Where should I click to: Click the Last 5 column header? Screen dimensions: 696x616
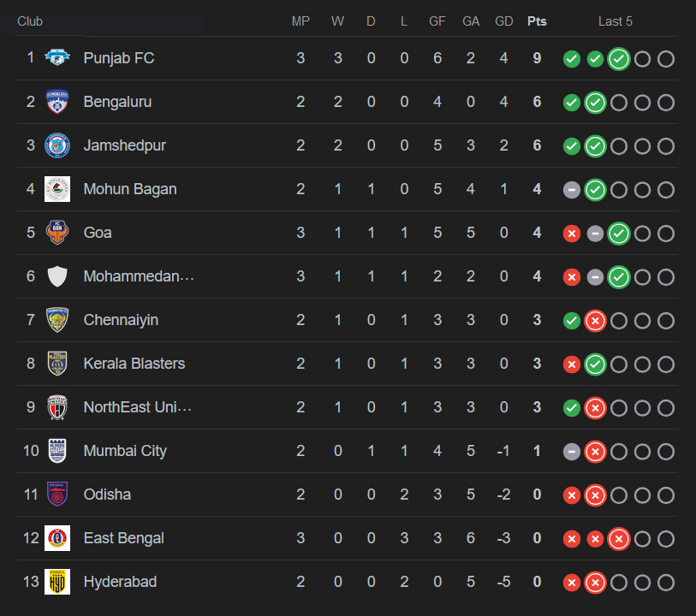[x=616, y=21]
